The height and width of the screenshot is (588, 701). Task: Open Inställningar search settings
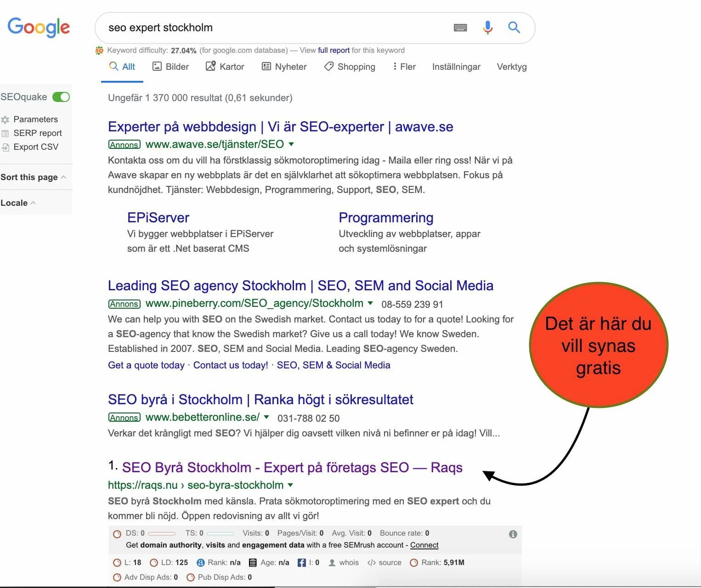[x=456, y=67]
